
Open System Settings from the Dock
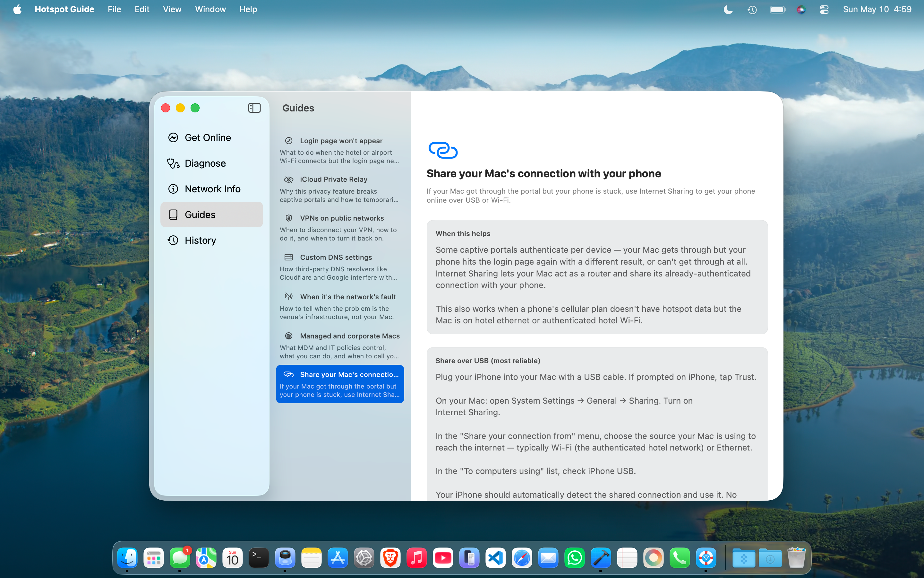[364, 558]
